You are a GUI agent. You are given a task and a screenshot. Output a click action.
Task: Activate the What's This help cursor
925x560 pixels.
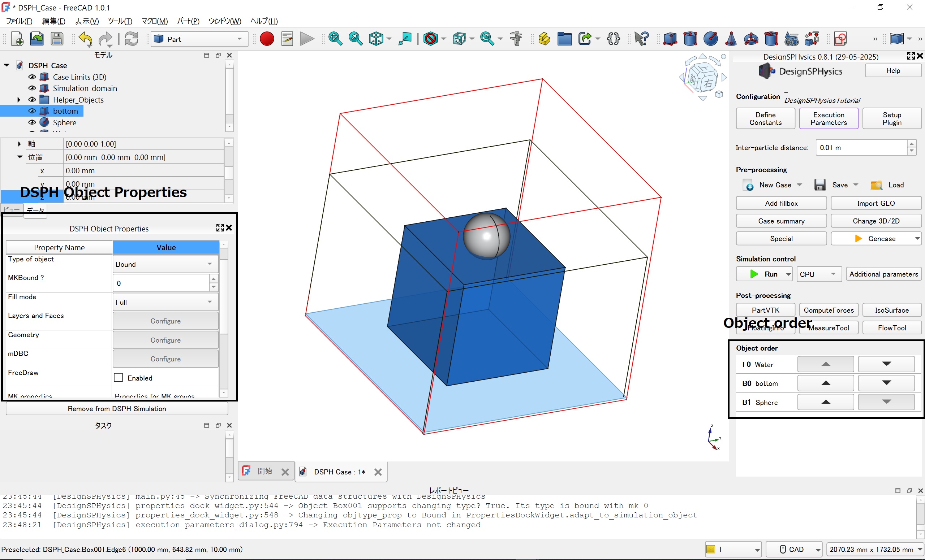click(x=641, y=39)
